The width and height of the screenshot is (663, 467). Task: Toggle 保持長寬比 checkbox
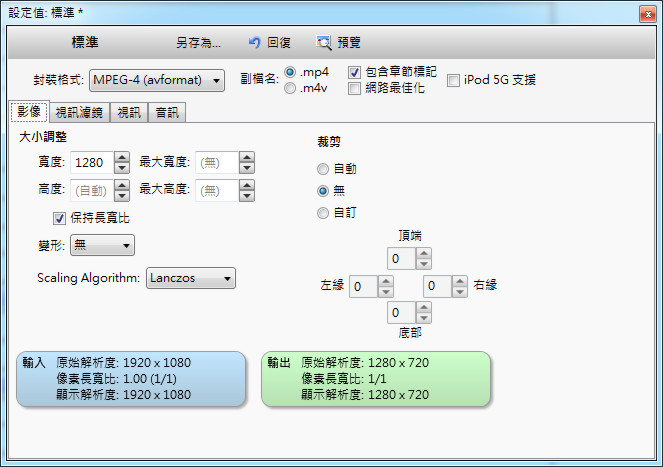[59, 218]
